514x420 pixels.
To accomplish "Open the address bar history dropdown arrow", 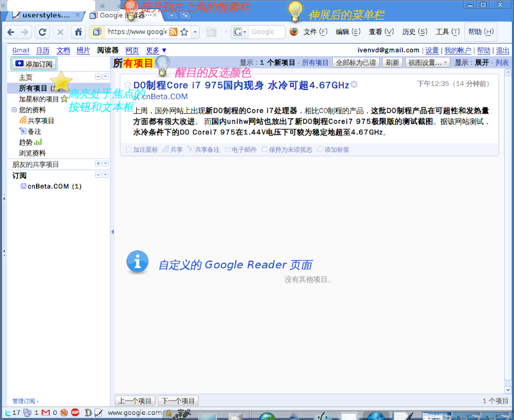I will [195, 32].
